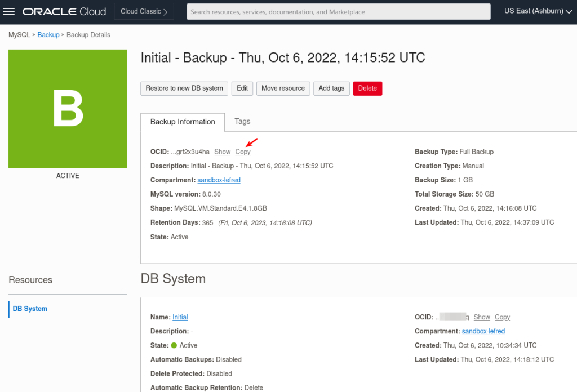The width and height of the screenshot is (577, 392).
Task: Open the US East (Ashburn) region selector
Action: pos(536,11)
